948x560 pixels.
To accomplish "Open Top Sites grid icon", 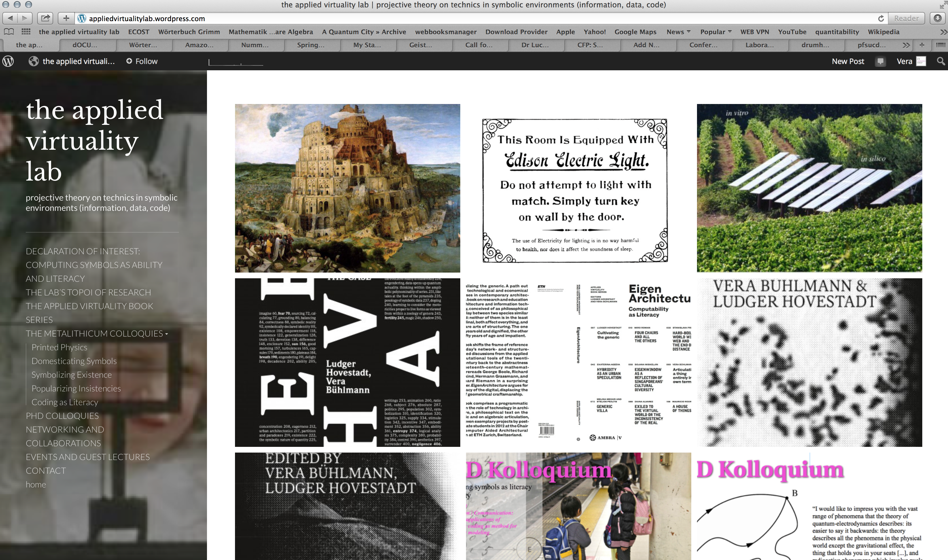I will (x=26, y=32).
